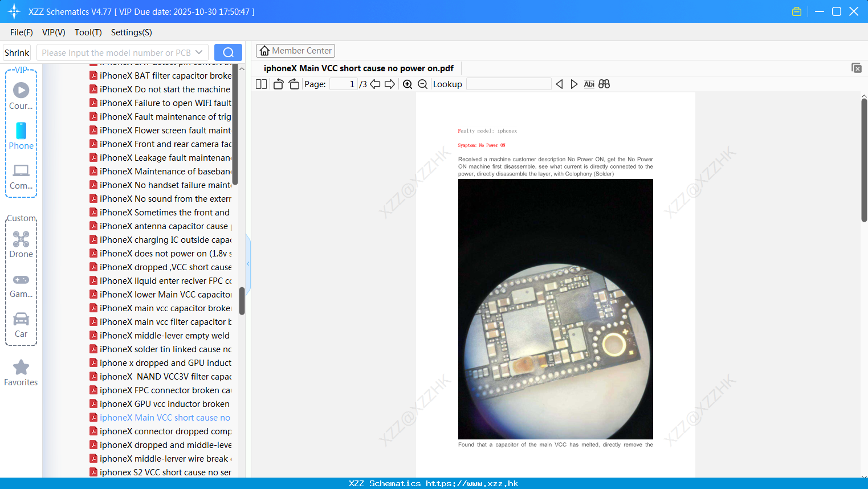Go to next page arrow

point(390,84)
